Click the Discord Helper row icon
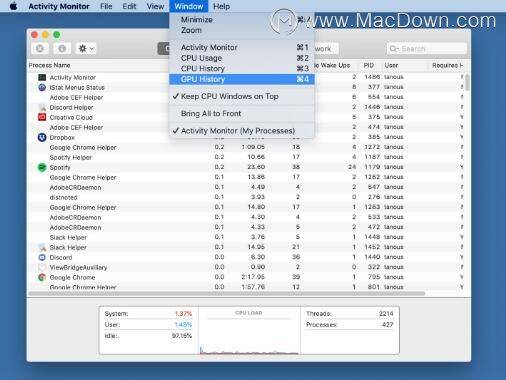The width and height of the screenshot is (506, 380). (42, 107)
